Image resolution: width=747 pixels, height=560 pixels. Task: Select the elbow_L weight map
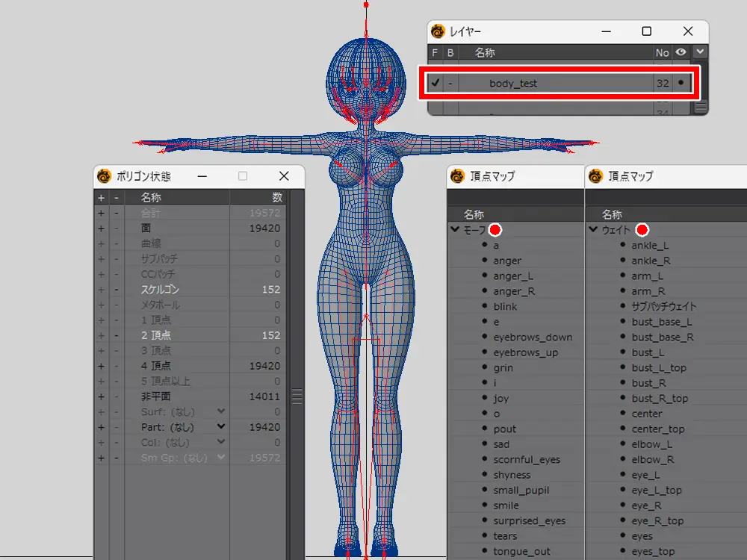click(646, 444)
